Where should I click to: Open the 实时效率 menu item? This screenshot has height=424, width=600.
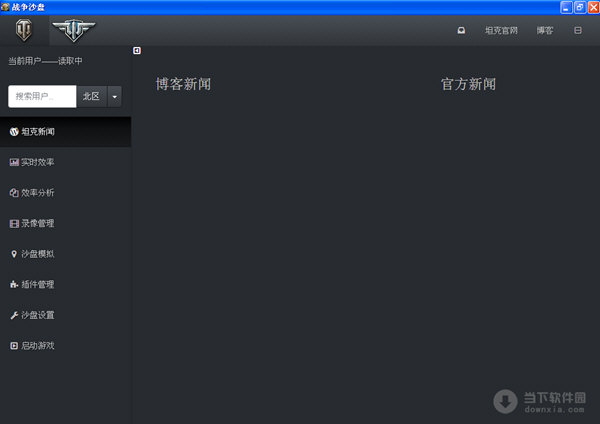coord(65,162)
